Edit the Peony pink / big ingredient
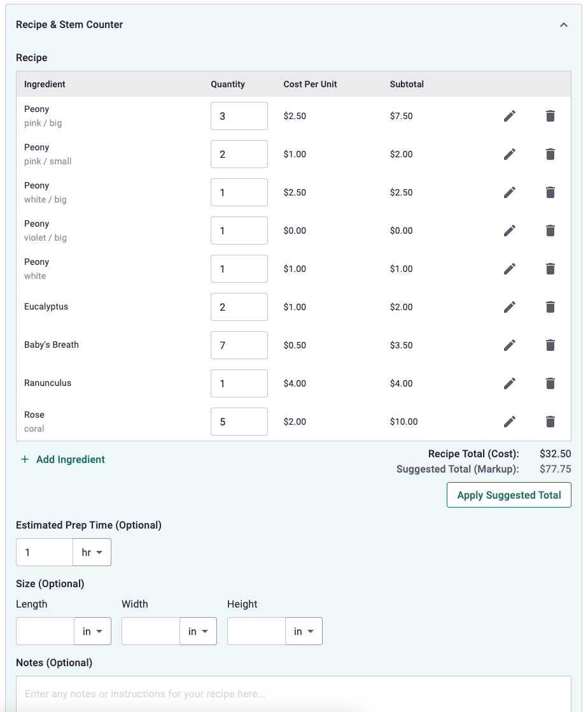The width and height of the screenshot is (588, 712). pos(509,116)
